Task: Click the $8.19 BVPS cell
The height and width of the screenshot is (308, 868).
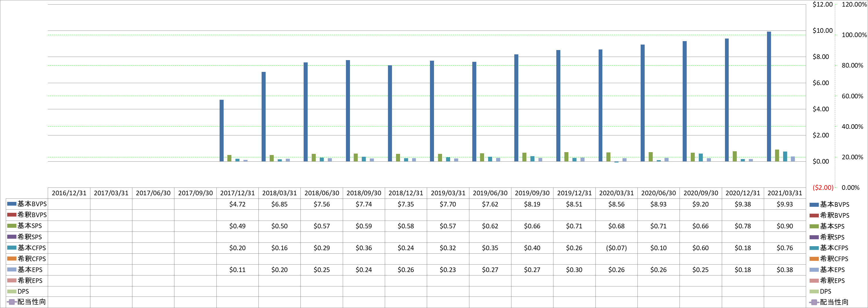Action: tap(532, 204)
